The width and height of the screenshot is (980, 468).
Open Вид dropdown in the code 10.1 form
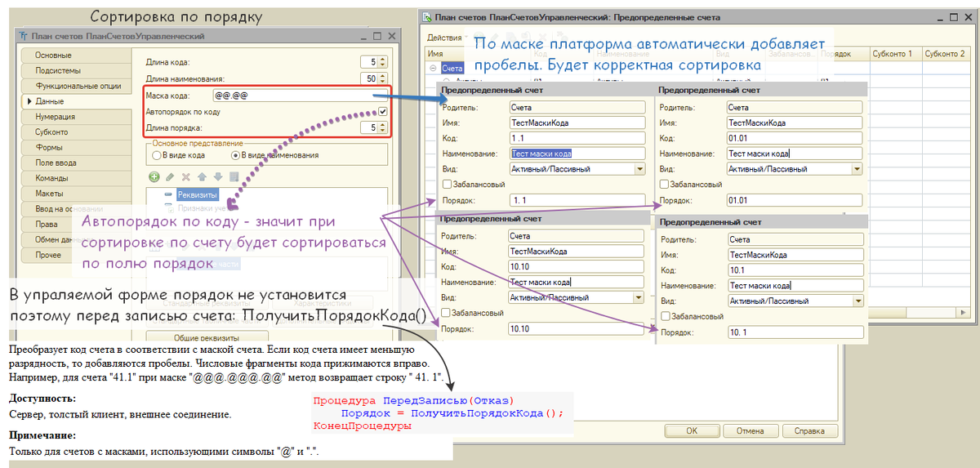tap(857, 301)
